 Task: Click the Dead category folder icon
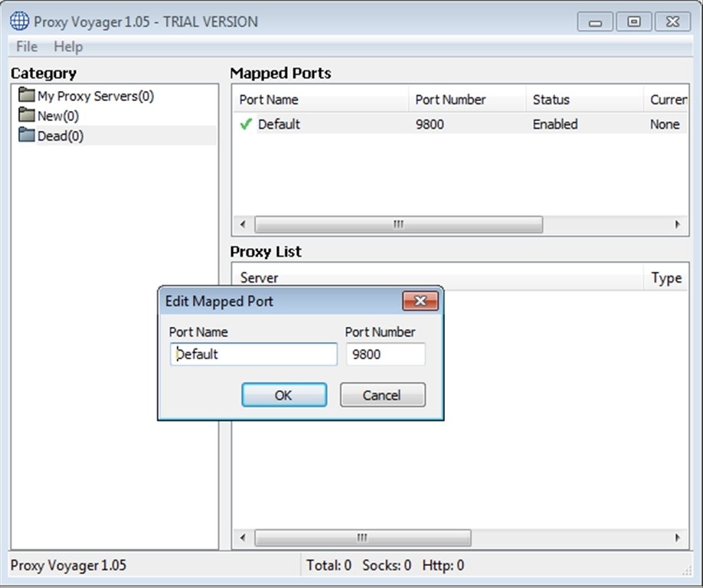coord(27,135)
